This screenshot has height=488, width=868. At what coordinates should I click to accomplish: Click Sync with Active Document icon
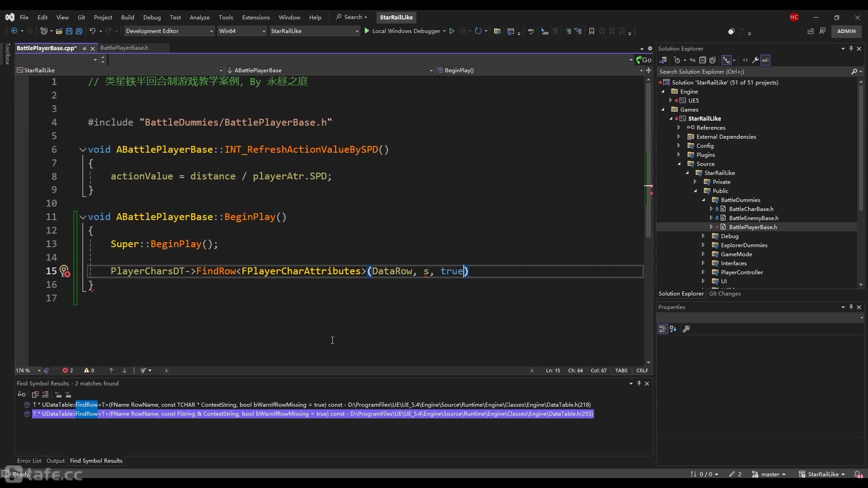click(692, 60)
